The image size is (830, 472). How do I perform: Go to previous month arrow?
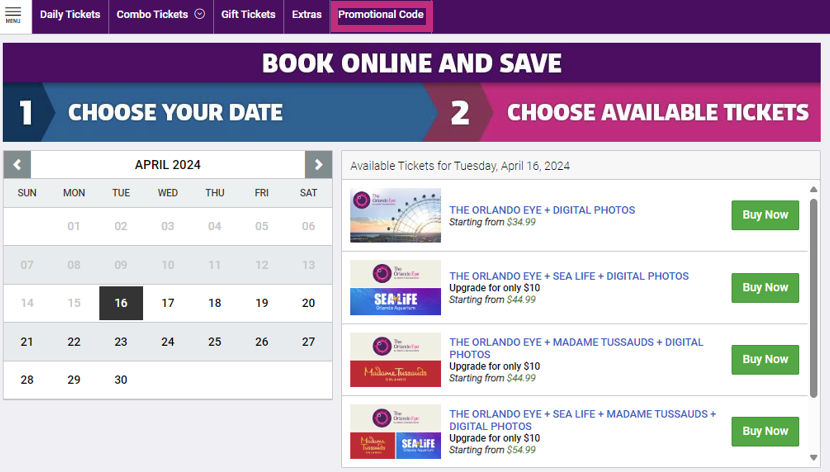[17, 165]
